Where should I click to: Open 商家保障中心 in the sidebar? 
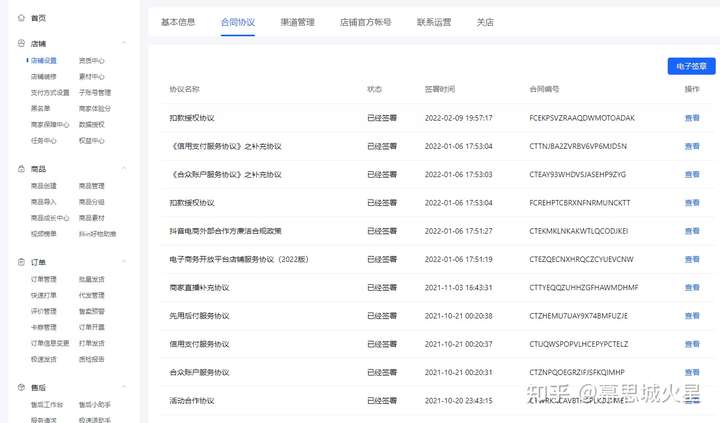pyautogui.click(x=50, y=124)
